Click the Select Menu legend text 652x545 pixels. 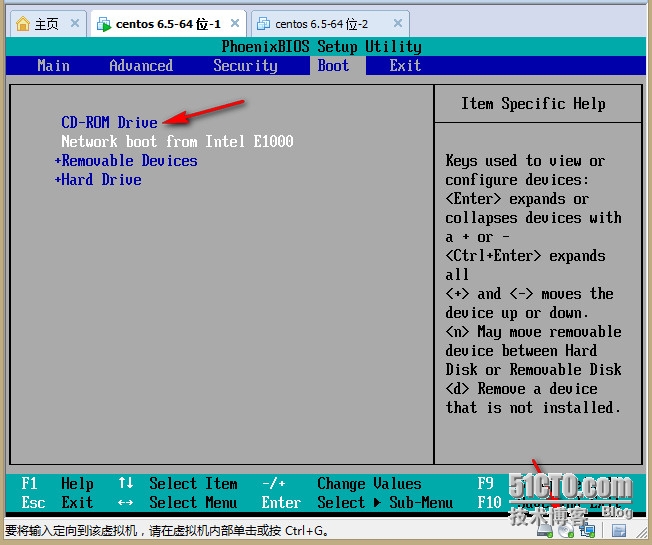point(193,503)
